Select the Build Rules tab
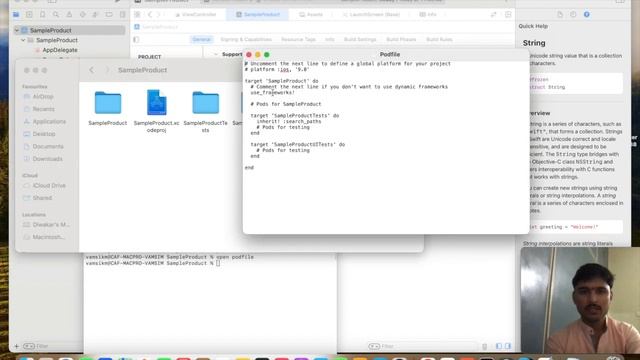Viewport: 640px width, 360px height. click(439, 40)
